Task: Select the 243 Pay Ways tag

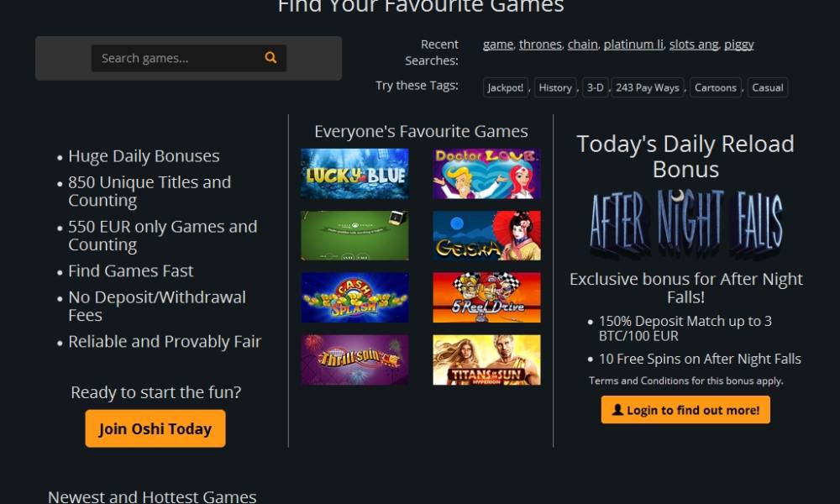Action: click(647, 88)
